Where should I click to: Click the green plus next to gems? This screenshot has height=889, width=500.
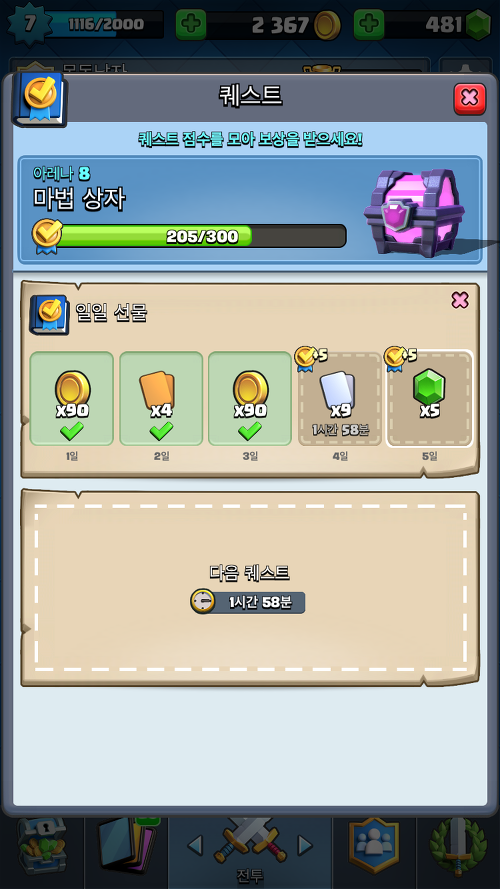click(x=369, y=24)
